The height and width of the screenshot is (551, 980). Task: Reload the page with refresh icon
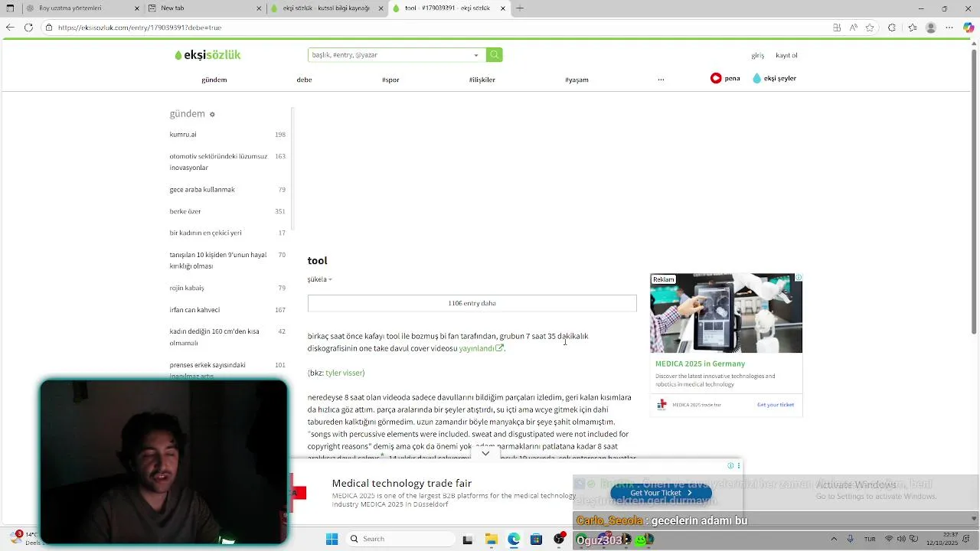(x=28, y=28)
